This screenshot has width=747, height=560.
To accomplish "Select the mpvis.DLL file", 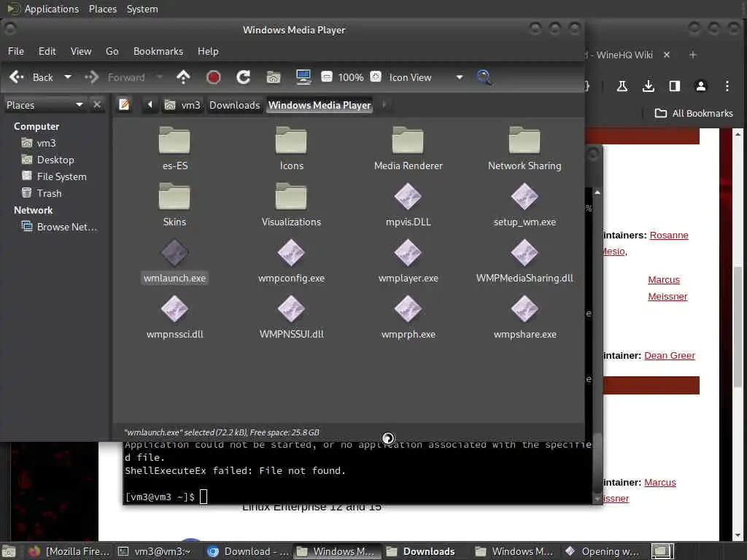I will tap(409, 205).
